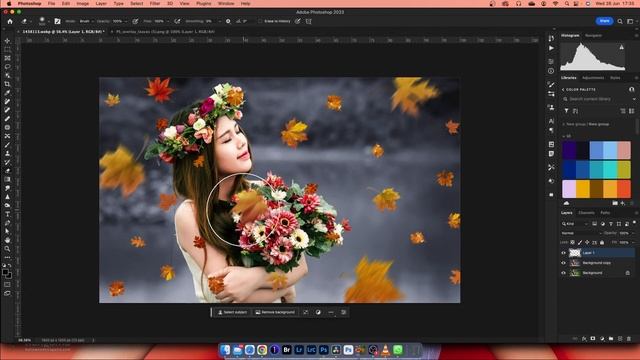Toggle layer filtering switch

[634, 222]
